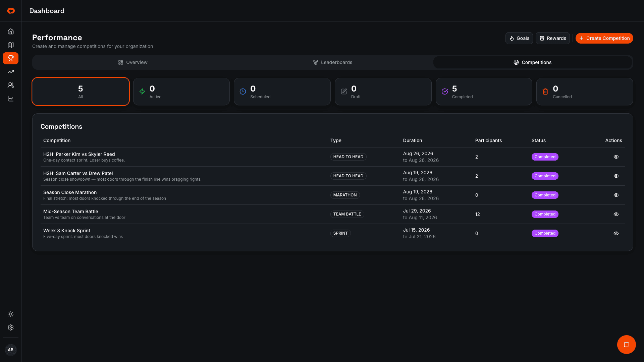Click HEAD TO HEAD badge in Sam Carter row

tap(348, 176)
